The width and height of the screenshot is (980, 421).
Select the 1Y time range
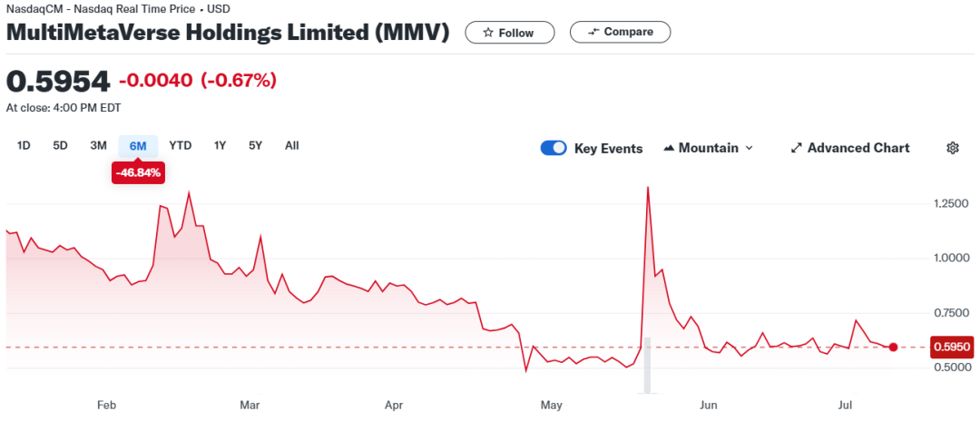click(220, 145)
